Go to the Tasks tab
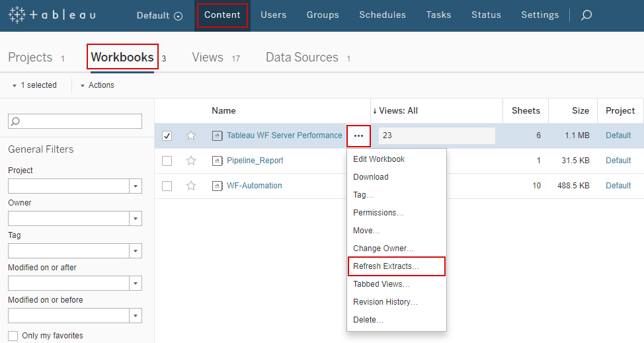 click(x=438, y=15)
